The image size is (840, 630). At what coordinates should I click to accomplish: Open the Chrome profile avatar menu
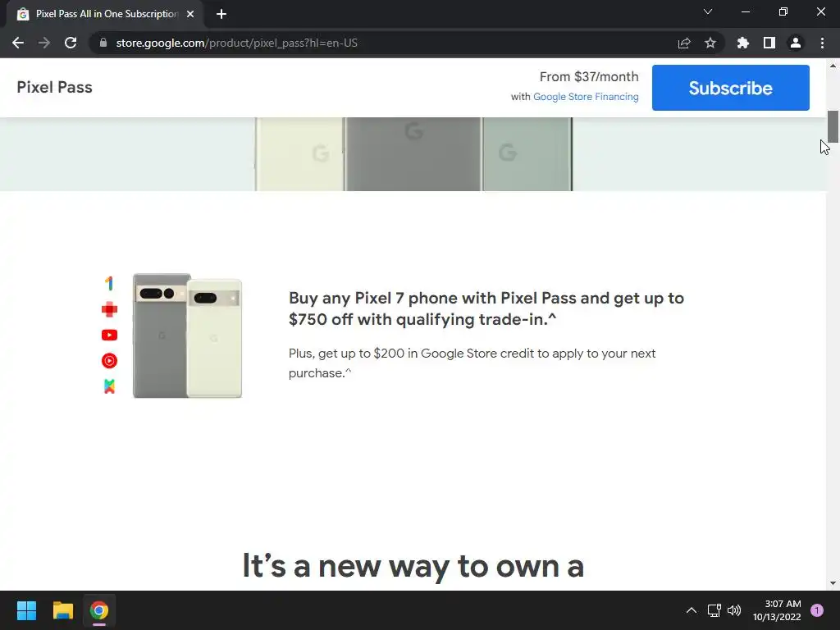[796, 43]
